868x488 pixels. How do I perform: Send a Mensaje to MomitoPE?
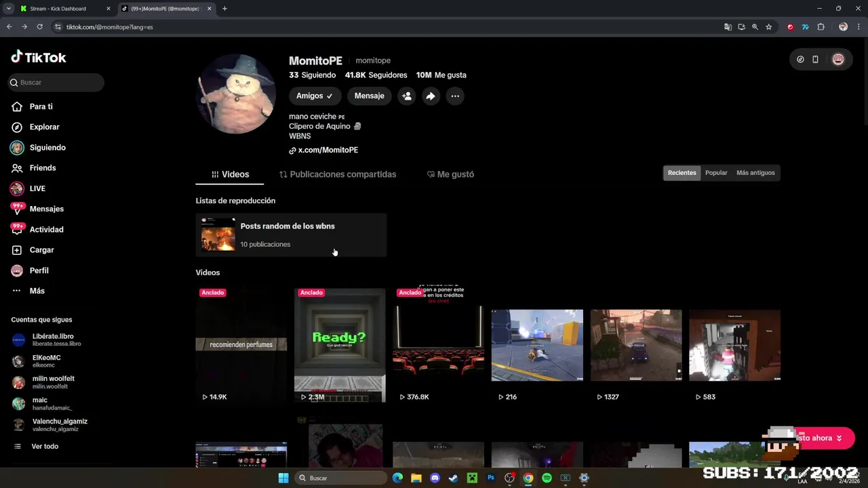(369, 96)
